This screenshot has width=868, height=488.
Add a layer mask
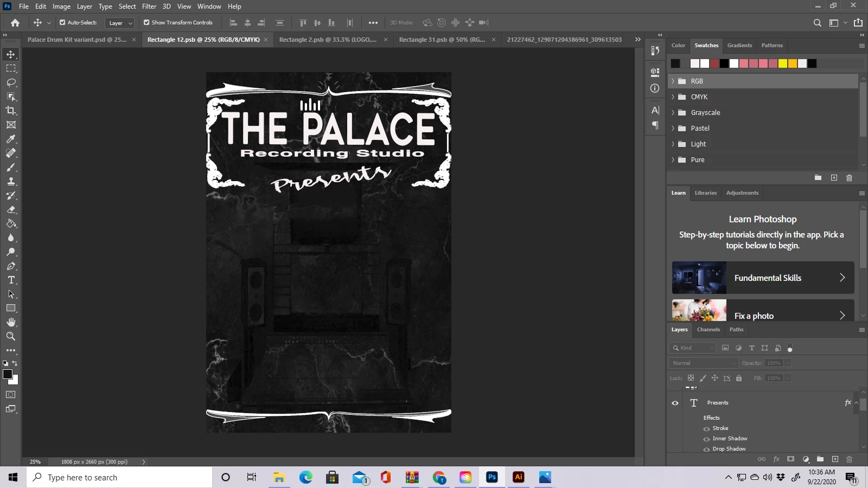[791, 459]
